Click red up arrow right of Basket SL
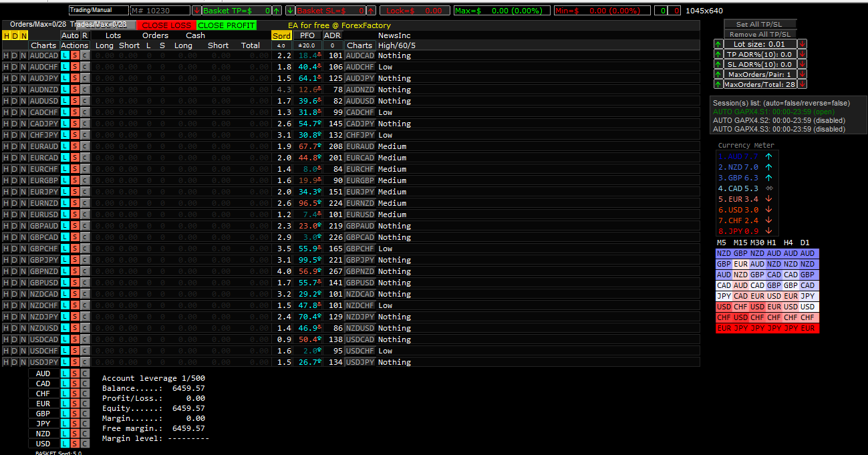The height and width of the screenshot is (455, 868). tap(371, 11)
